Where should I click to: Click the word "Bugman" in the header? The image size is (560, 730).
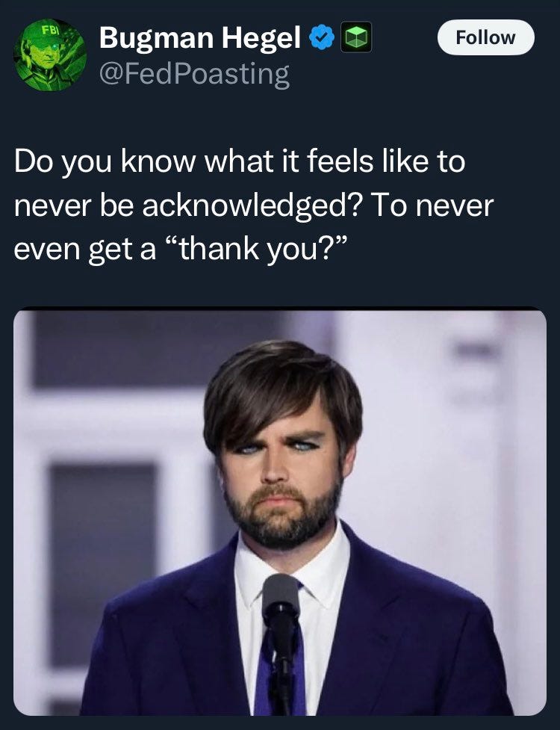(x=156, y=38)
